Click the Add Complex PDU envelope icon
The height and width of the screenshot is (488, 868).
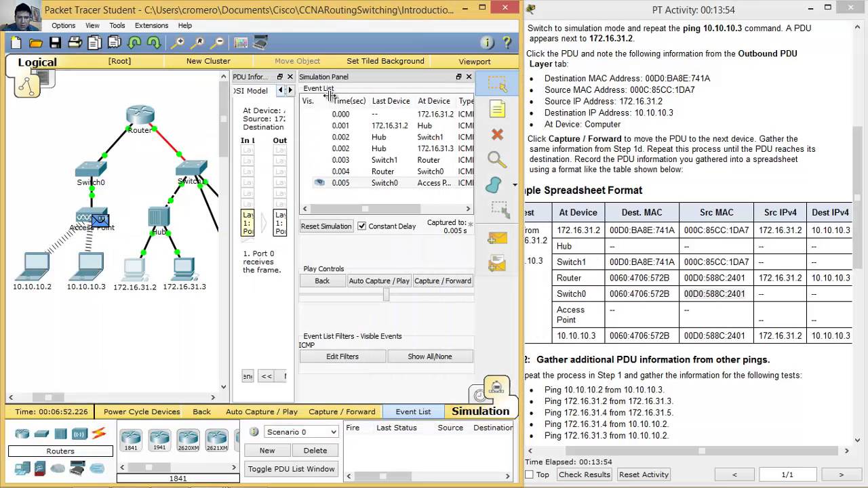[x=497, y=263]
